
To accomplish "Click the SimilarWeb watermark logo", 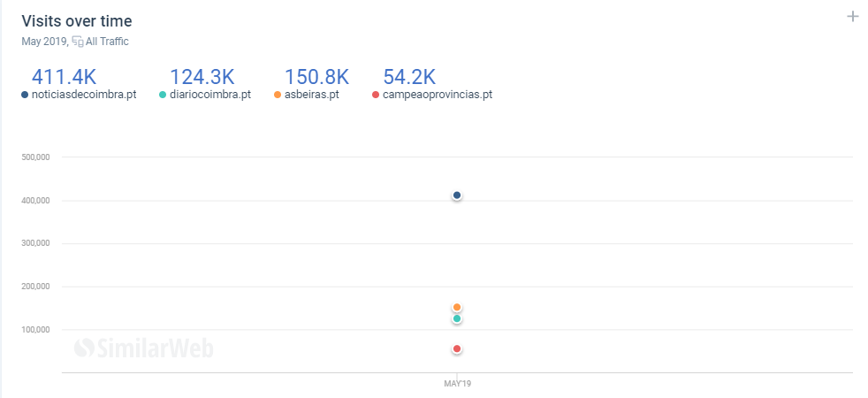I will [143, 348].
